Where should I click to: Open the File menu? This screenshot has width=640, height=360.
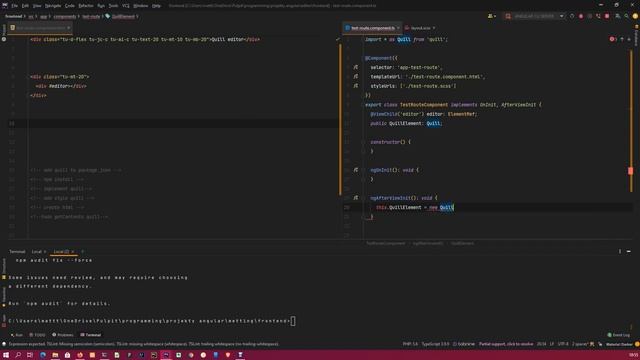click(14, 6)
